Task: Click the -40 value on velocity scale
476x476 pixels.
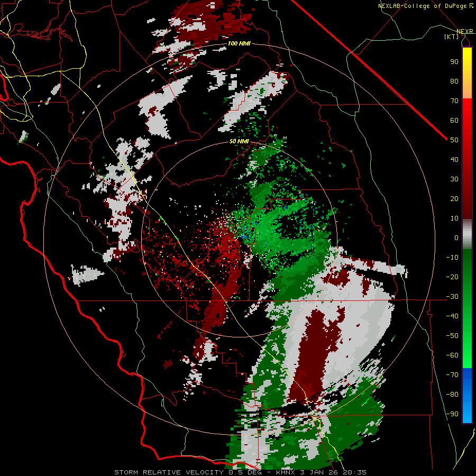Action: click(452, 316)
